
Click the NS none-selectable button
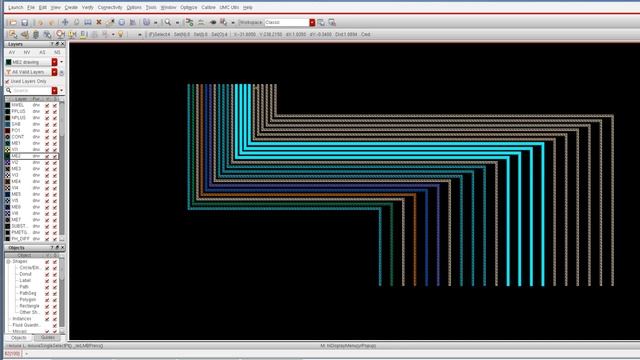tap(57, 53)
